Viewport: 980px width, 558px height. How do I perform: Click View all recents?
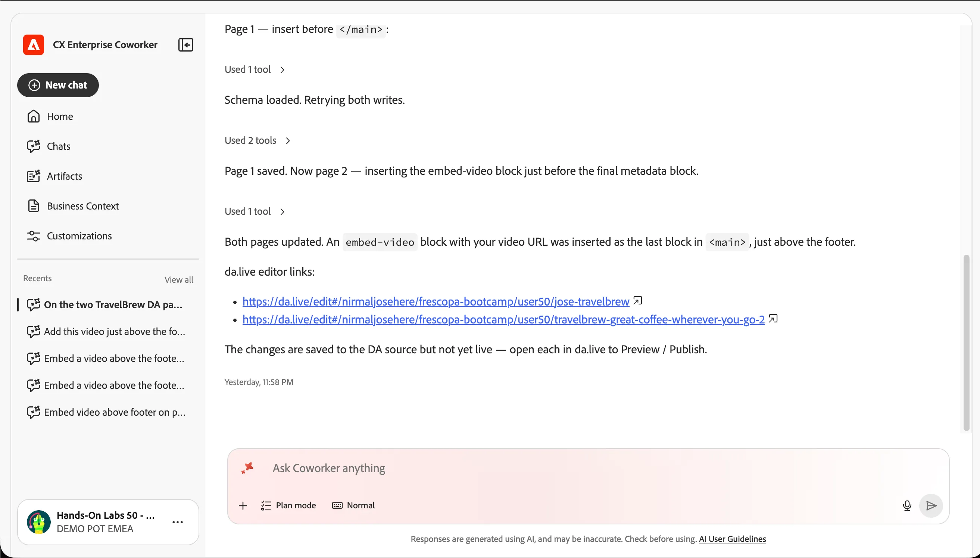click(x=179, y=279)
